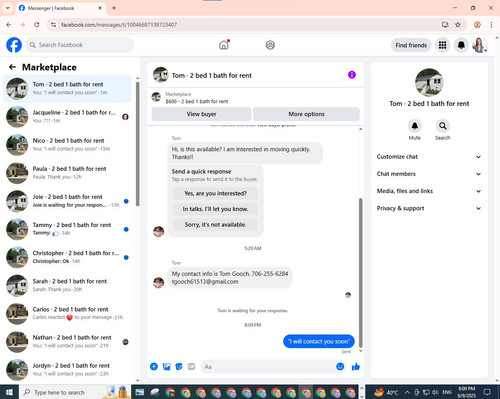
Task: Open Carlos conversation in list
Action: tap(68, 313)
